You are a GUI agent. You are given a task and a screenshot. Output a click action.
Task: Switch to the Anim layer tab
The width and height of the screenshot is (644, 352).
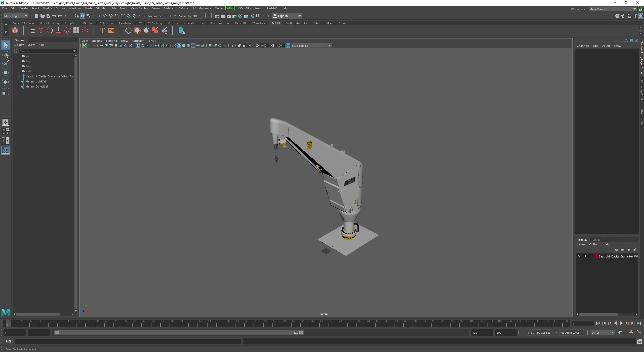click(596, 240)
